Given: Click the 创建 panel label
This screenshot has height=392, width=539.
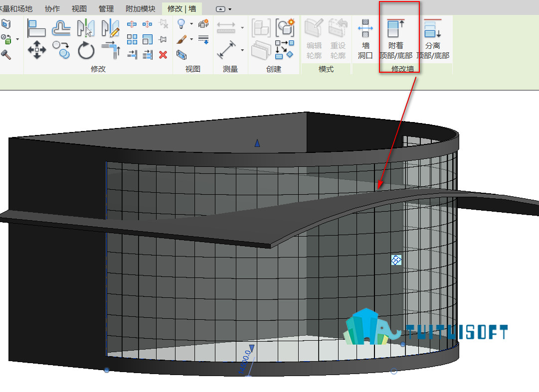Looking at the screenshot, I should pos(274,69).
